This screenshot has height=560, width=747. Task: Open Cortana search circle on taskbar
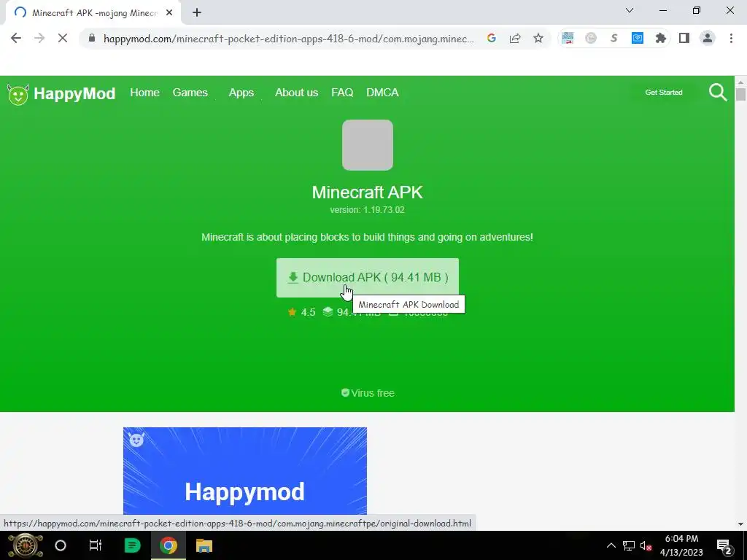(61, 545)
